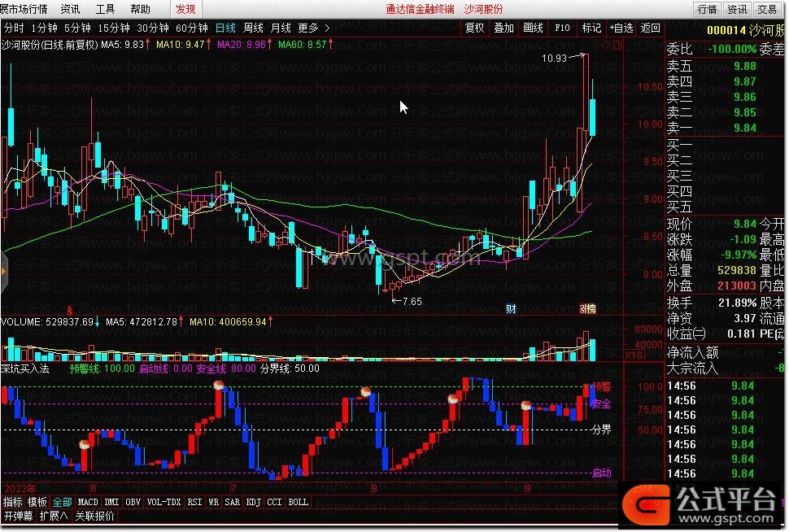Click the stock code 000014 in quote panel

click(726, 30)
